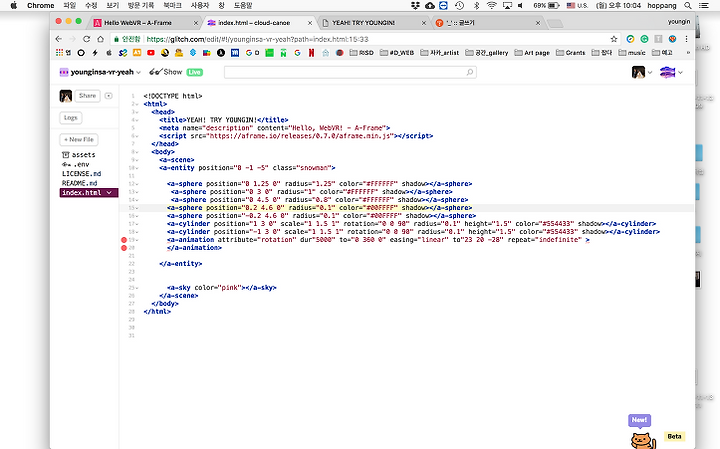Collapse the head fold arrow on line 3
720x449 pixels.
pos(137,112)
